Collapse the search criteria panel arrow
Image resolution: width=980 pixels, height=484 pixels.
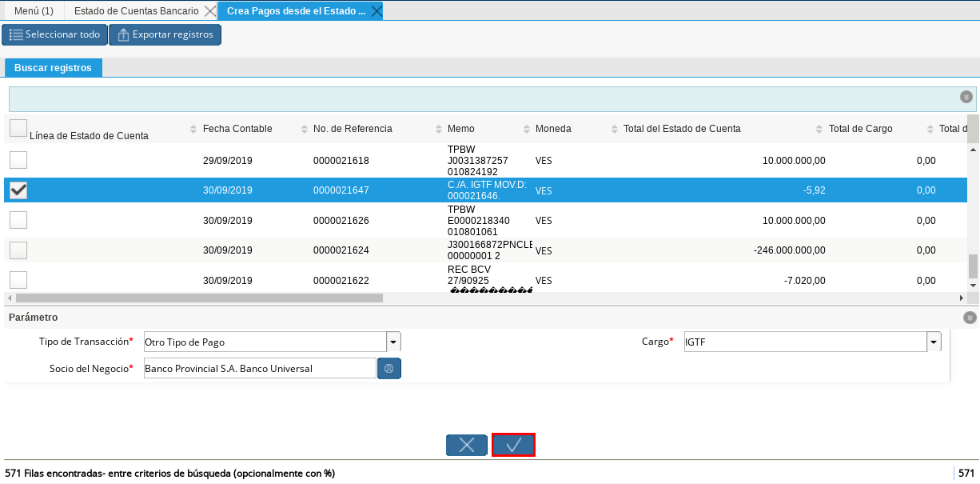(x=966, y=97)
